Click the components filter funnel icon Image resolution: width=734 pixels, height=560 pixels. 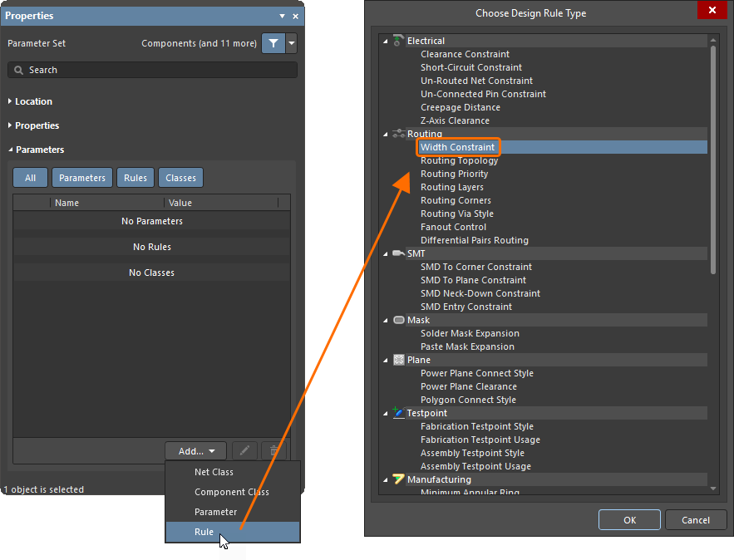(274, 42)
